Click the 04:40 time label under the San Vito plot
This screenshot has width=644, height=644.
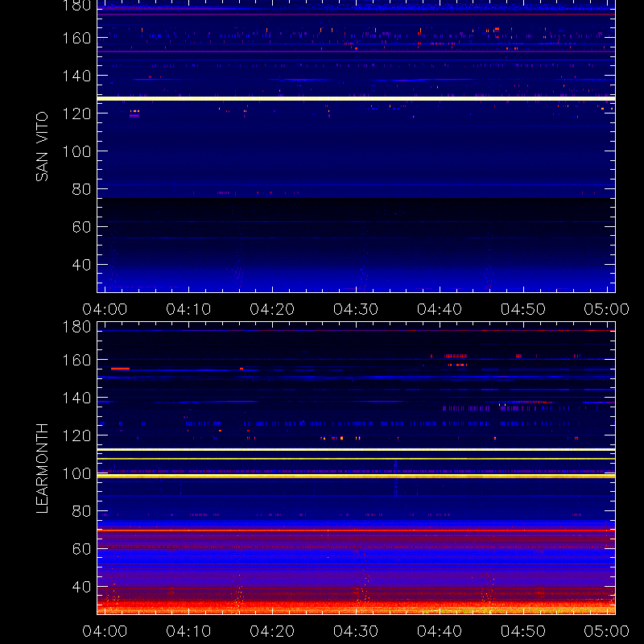click(440, 309)
